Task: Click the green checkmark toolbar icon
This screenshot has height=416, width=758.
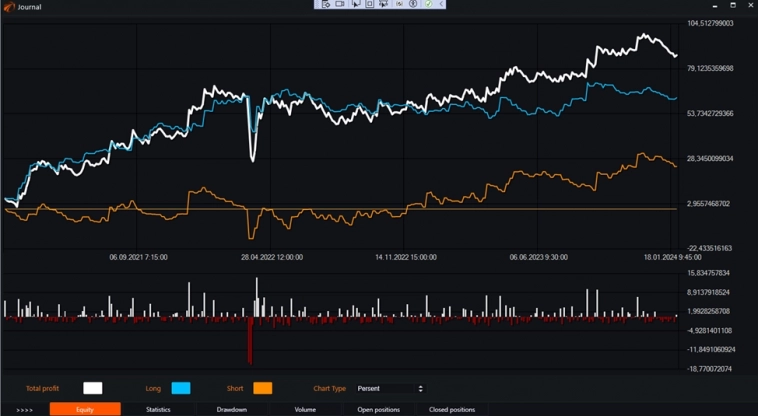Action: coord(428,4)
